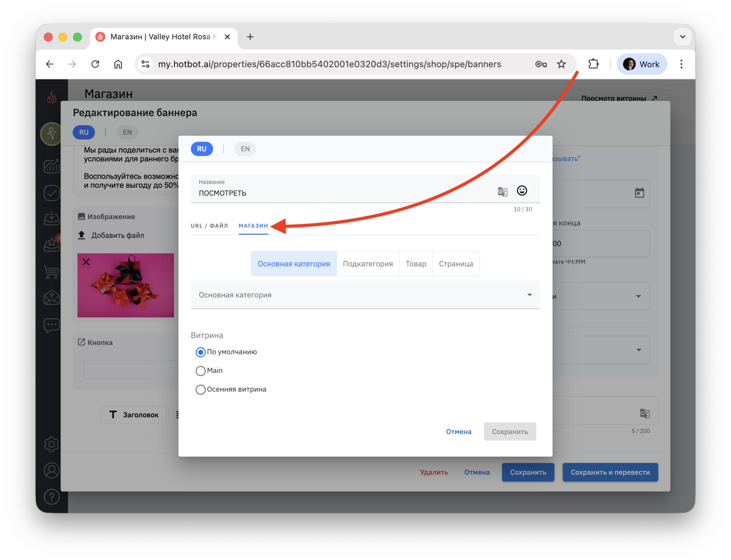Screen dimensions: 731x560
Task: Click the red Удалить button
Action: (x=434, y=472)
